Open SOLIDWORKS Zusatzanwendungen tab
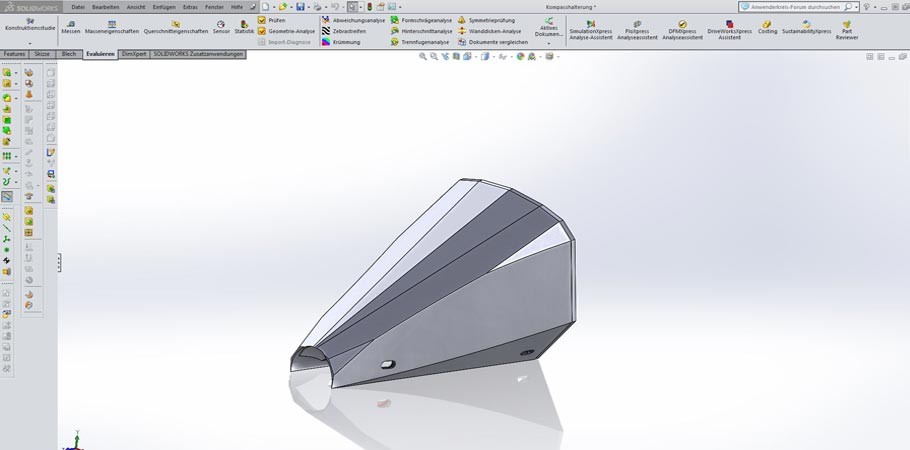This screenshot has width=910, height=450. [198, 54]
